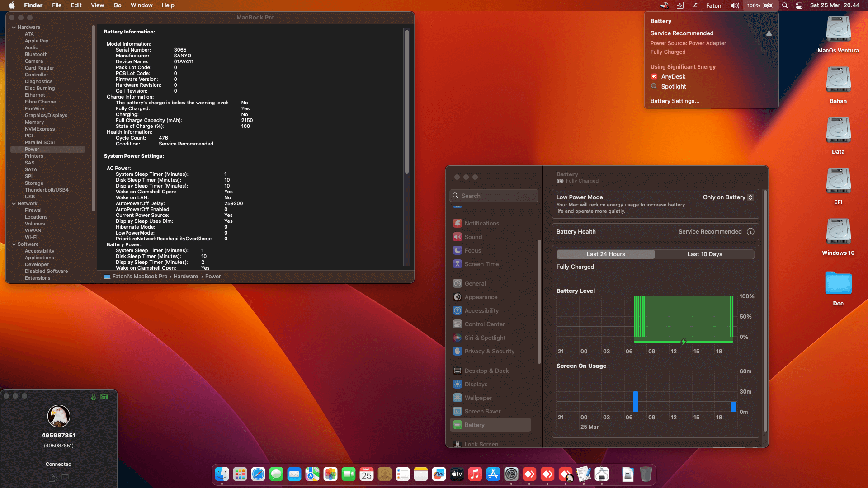Click the search field in System Settings
This screenshot has width=868, height=488.
[x=493, y=196]
